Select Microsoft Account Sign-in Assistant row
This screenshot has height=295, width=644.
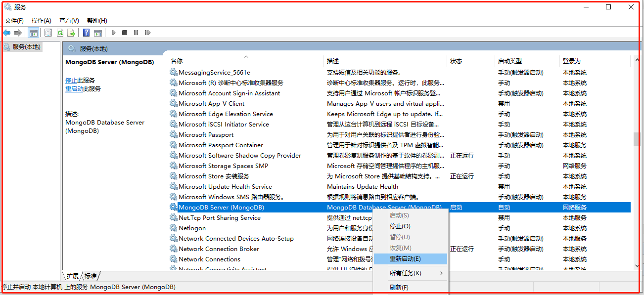tap(400, 93)
